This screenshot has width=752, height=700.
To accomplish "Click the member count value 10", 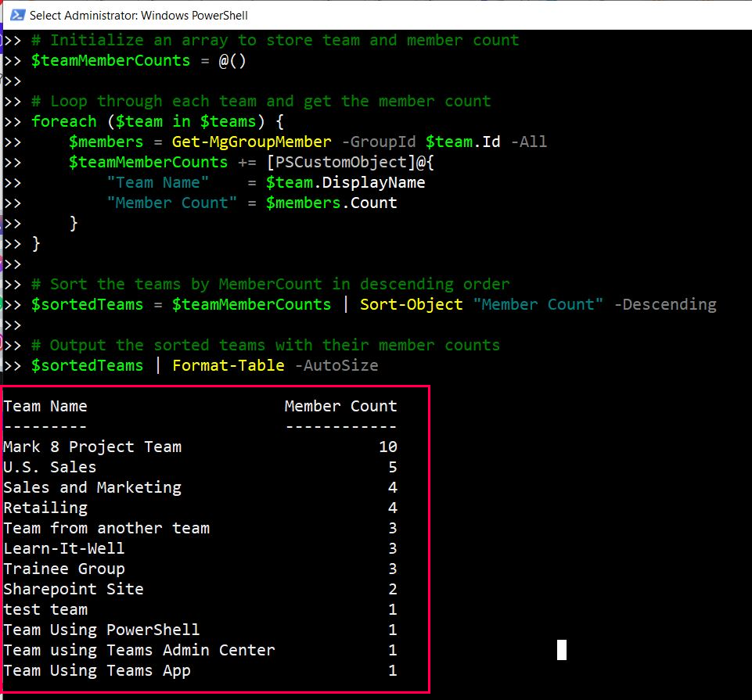I will 387,447.
